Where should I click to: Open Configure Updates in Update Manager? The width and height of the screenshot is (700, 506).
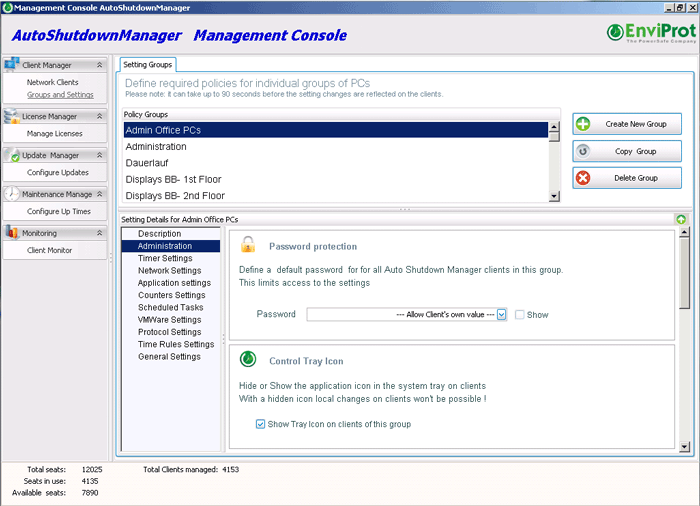[57, 173]
